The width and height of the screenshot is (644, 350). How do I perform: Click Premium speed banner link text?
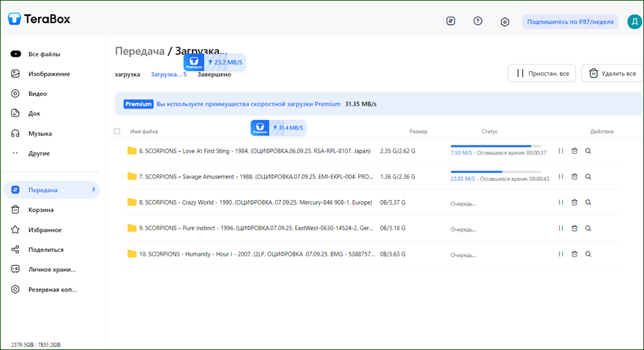[248, 104]
